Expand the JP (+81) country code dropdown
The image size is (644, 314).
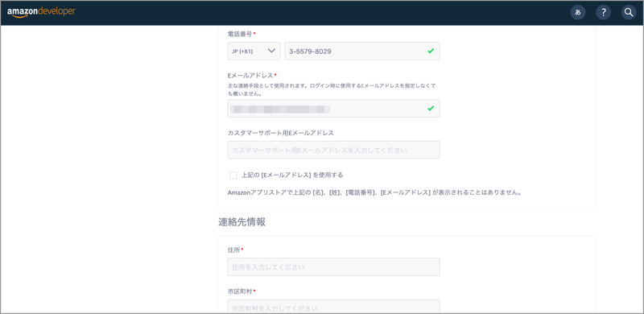pyautogui.click(x=254, y=51)
